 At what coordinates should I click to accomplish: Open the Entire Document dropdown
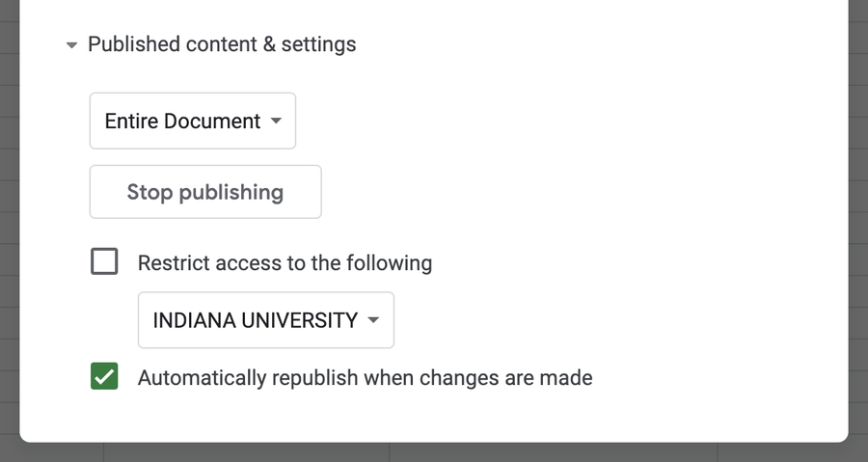point(192,122)
